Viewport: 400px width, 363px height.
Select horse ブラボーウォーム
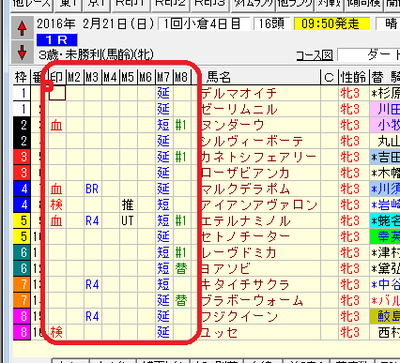252,300
